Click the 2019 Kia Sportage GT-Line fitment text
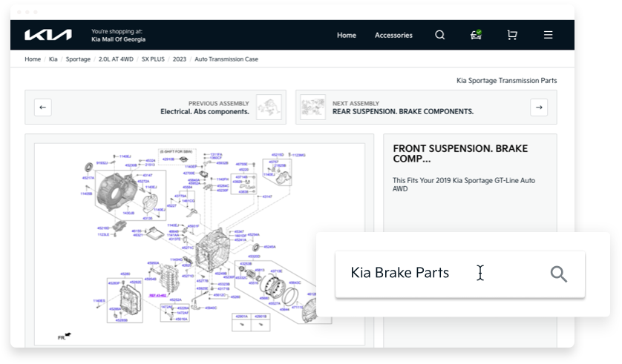The image size is (622, 364). point(464,185)
